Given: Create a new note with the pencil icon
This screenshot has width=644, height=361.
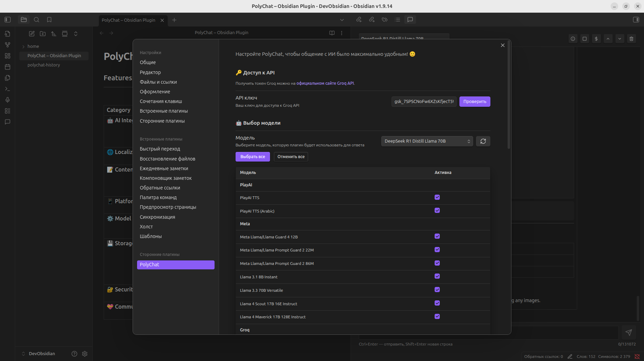Looking at the screenshot, I should tap(31, 33).
